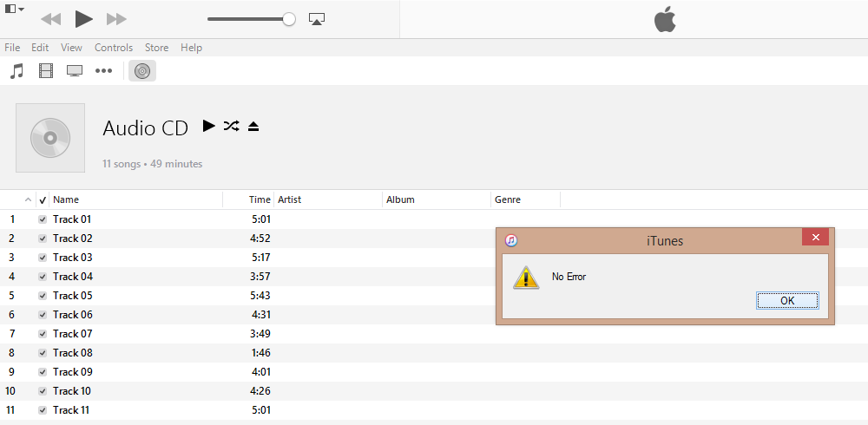
Task: Sort by the Time column header
Action: pyautogui.click(x=248, y=199)
